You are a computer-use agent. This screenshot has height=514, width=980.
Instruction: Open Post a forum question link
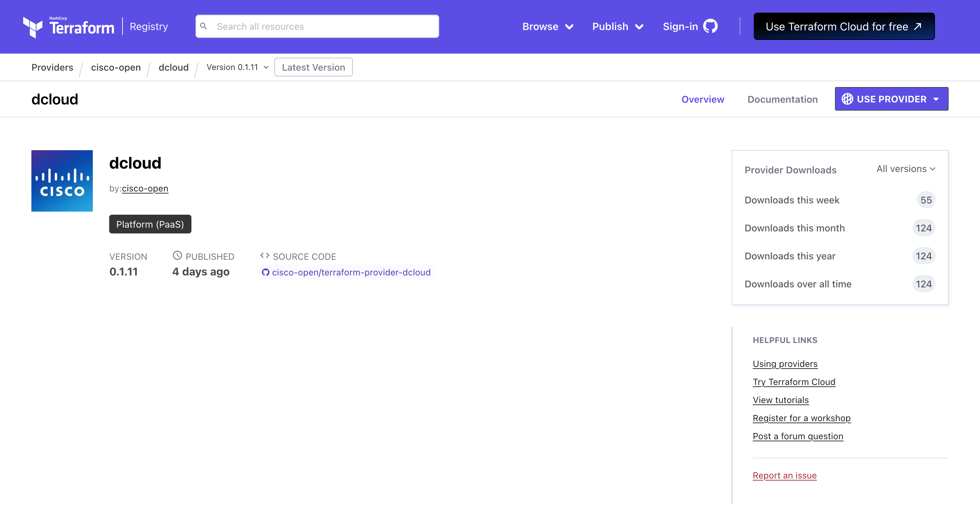pos(798,437)
